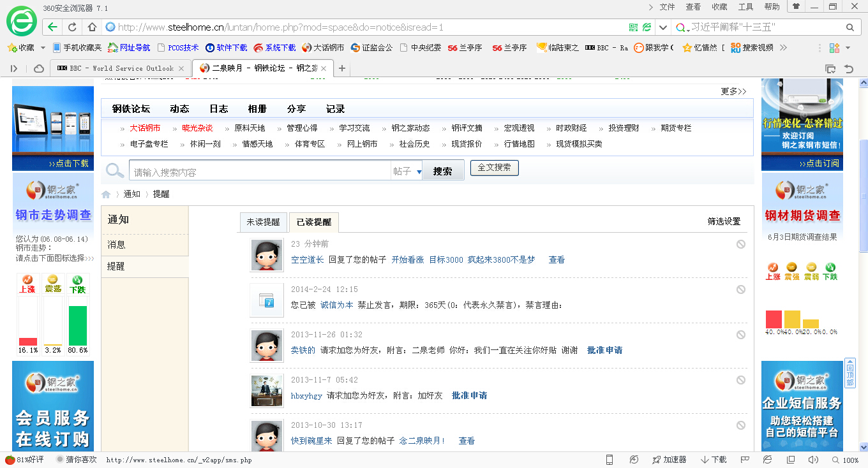The image size is (868, 468).
Task: Go to the browser home page icon
Action: click(92, 27)
